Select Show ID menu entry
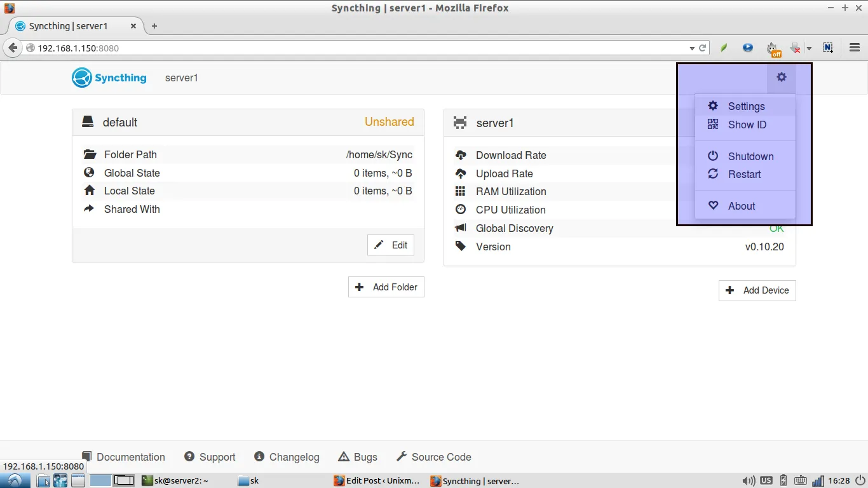Screen dimensions: 868x488 pos(746,125)
